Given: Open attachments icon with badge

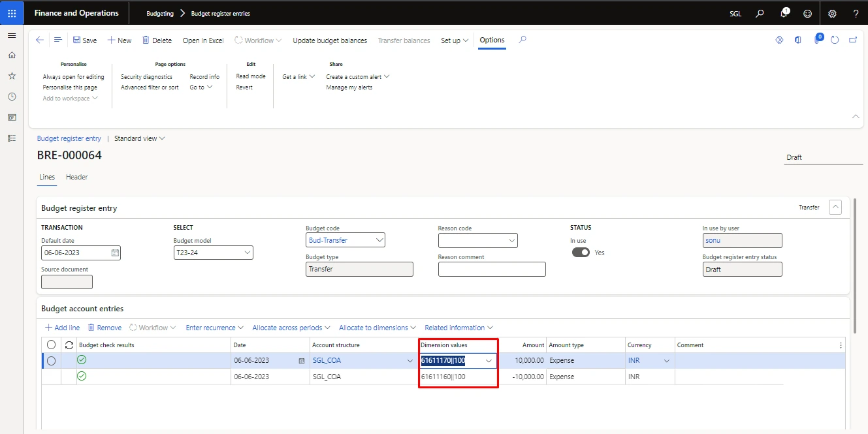Looking at the screenshot, I should pos(817,39).
